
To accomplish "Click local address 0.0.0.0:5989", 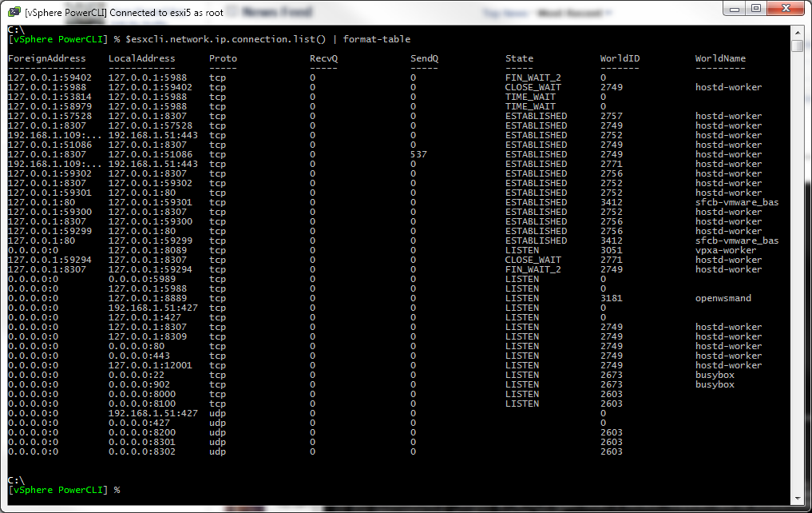I will coord(142,280).
